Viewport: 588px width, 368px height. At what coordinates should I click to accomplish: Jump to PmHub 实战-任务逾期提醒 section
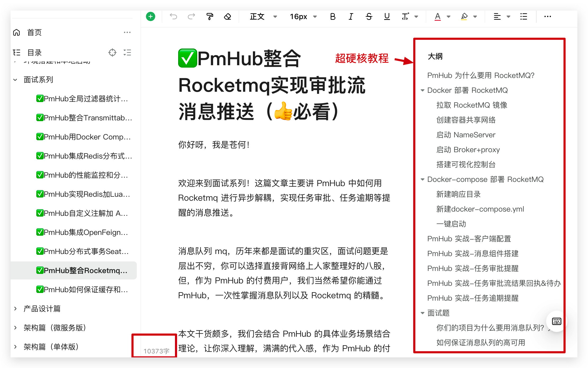[x=473, y=298]
